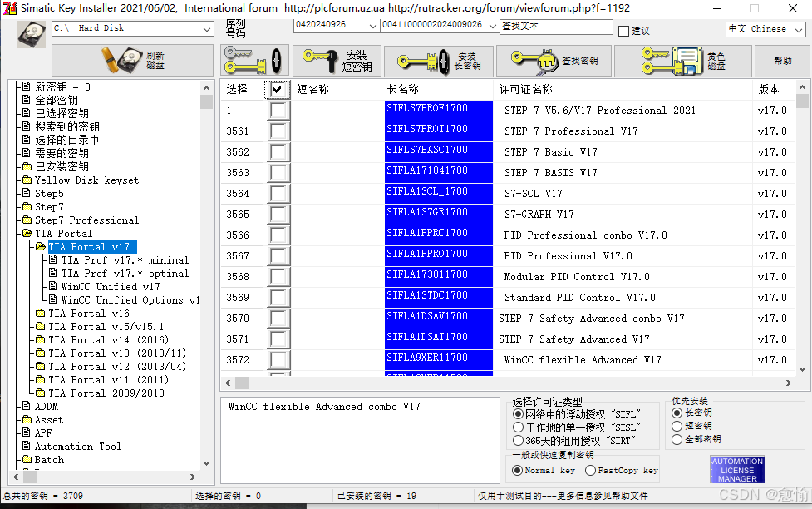Image resolution: width=812 pixels, height=509 pixels.
Task: Select TIA Portal 2009/2010 folder
Action: [x=106, y=393]
